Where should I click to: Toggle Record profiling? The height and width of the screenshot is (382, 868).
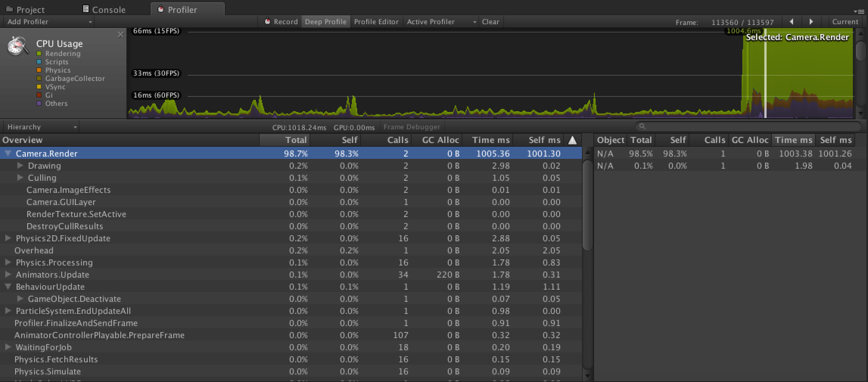[x=281, y=22]
